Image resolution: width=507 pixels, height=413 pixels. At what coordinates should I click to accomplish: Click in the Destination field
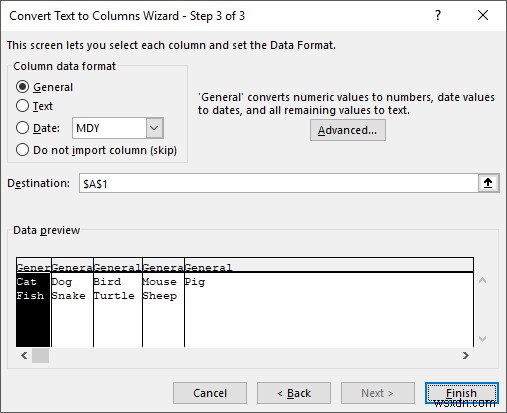(279, 183)
